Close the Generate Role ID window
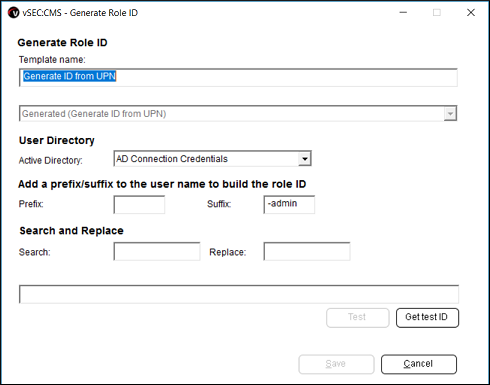Viewport: 490px width, 385px height. [471, 13]
